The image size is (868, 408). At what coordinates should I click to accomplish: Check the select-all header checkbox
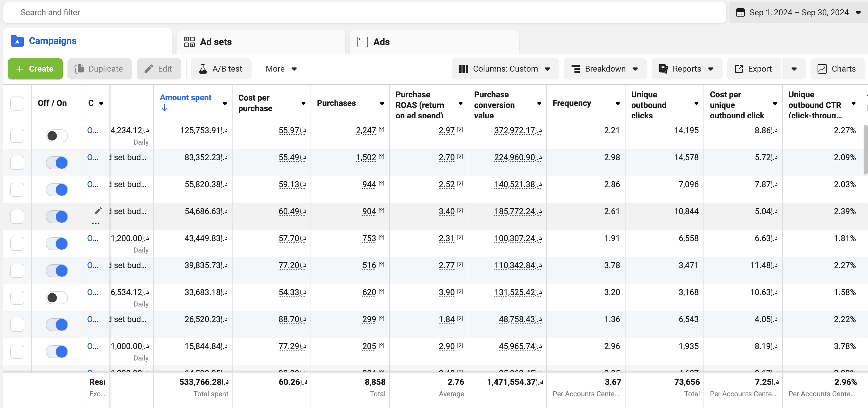tap(17, 104)
